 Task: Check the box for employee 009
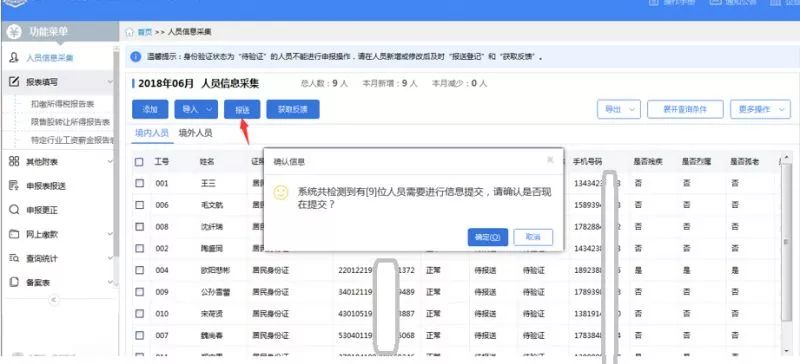click(139, 292)
